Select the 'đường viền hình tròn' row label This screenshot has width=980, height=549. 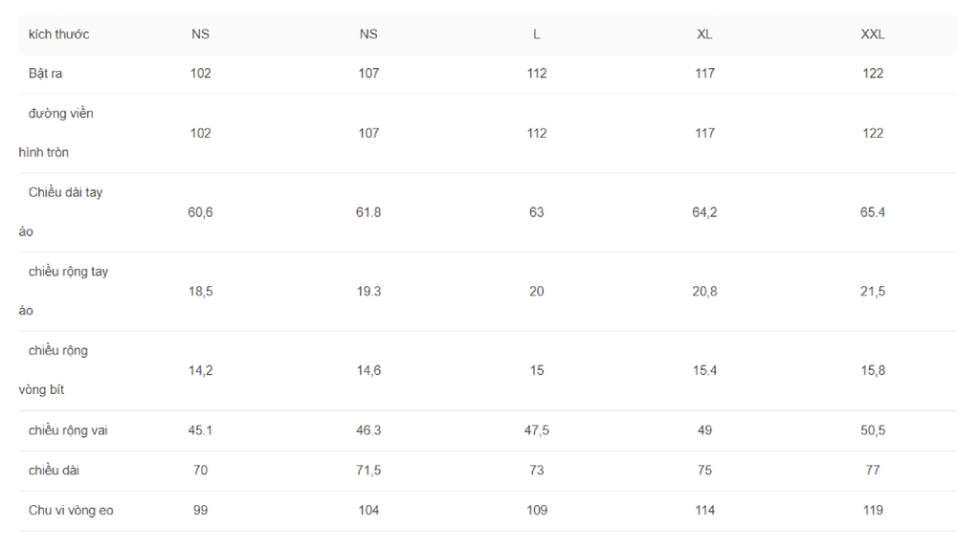56,133
